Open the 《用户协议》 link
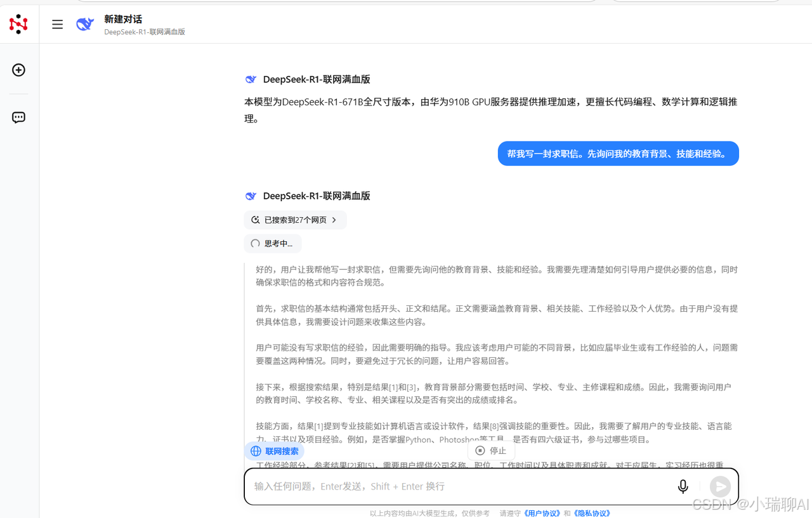Screen dimensions: 812x518 coord(541,513)
